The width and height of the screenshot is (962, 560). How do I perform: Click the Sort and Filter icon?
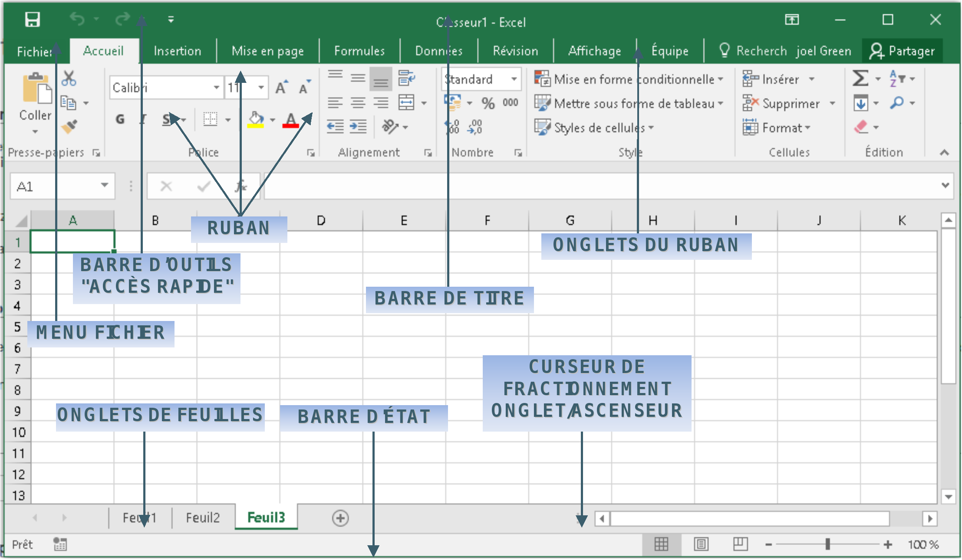click(x=897, y=79)
